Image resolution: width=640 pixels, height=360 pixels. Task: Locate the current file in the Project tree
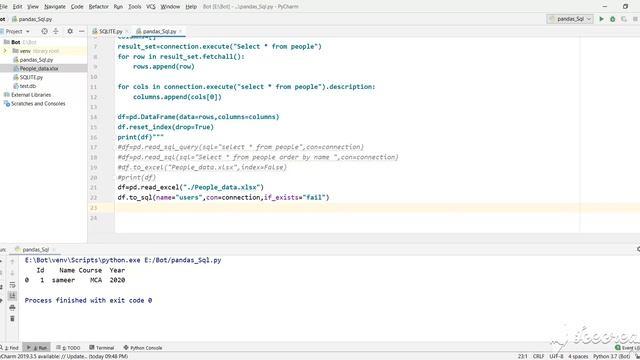(44, 31)
